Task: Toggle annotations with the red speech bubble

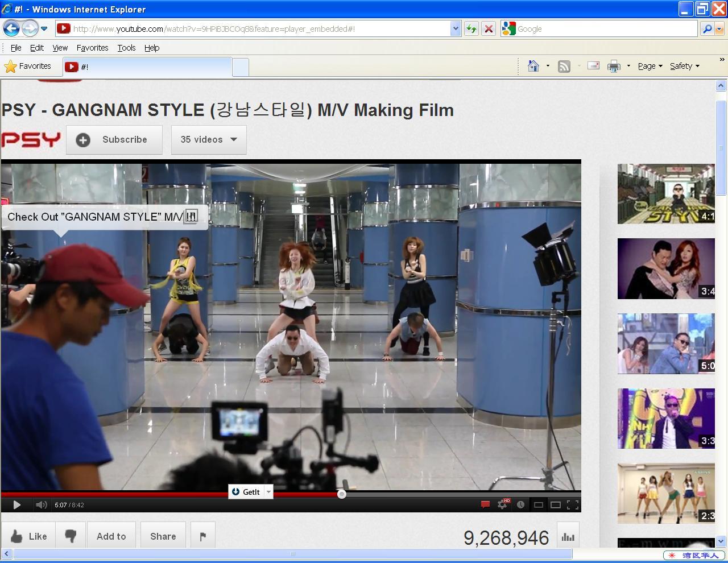Action: tap(485, 504)
